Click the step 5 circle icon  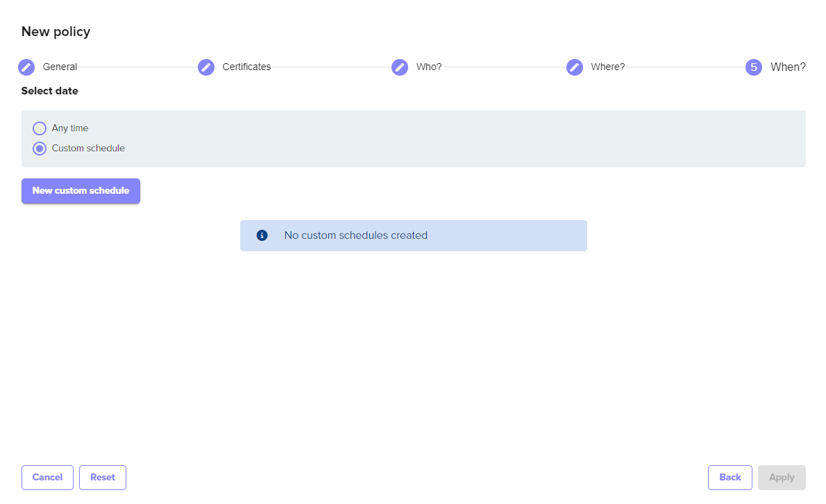(754, 67)
